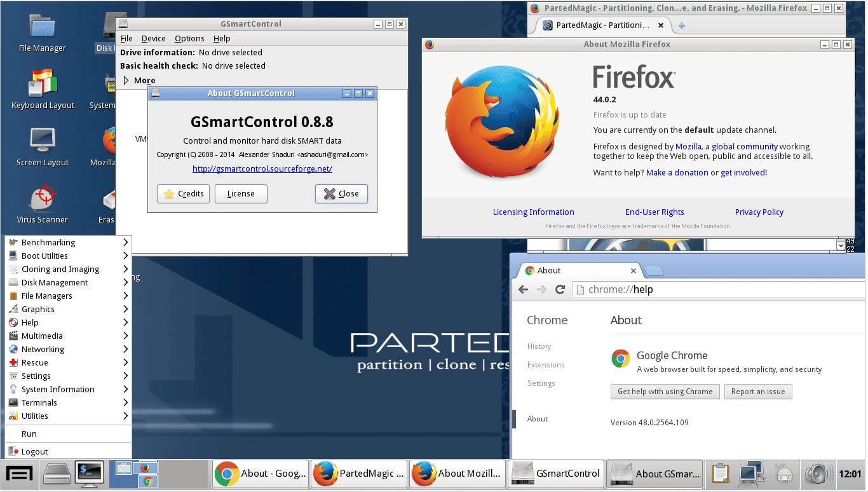Open a new tab in Firefox
The image size is (868, 492).
pos(681,25)
